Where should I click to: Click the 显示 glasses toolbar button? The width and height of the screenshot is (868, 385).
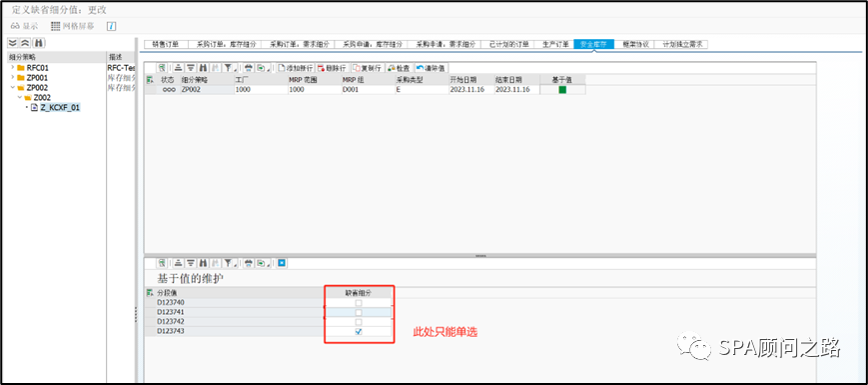pos(24,26)
